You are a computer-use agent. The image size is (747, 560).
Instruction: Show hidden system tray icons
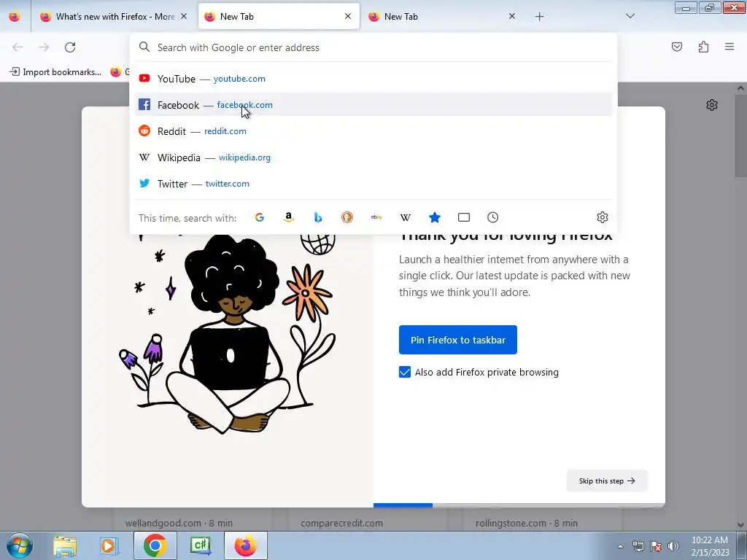click(x=620, y=546)
